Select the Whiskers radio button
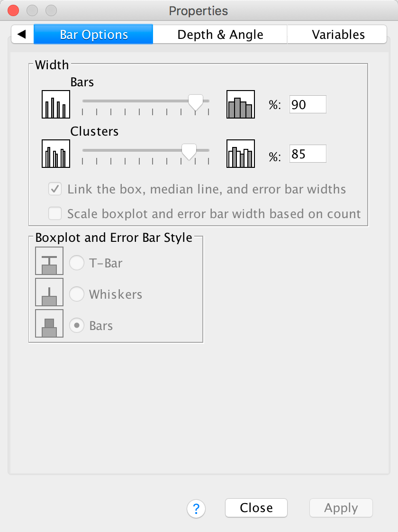 [77, 294]
